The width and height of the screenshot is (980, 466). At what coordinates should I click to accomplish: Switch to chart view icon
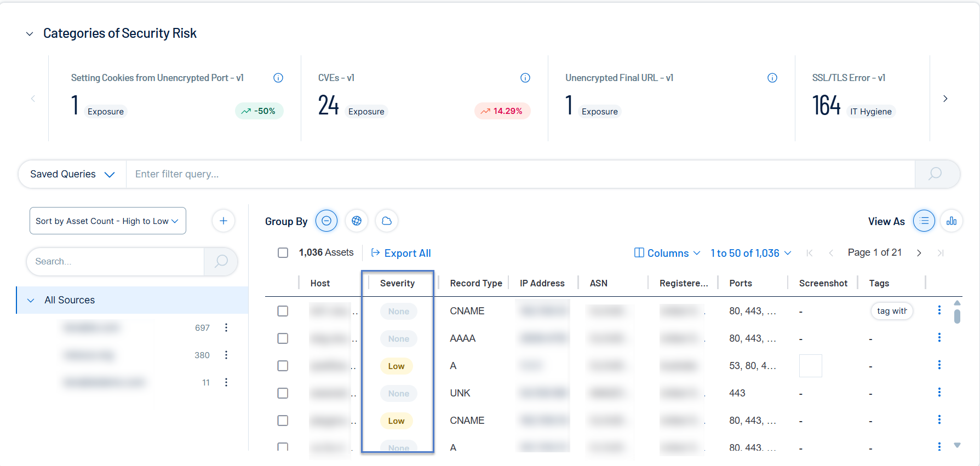click(952, 221)
